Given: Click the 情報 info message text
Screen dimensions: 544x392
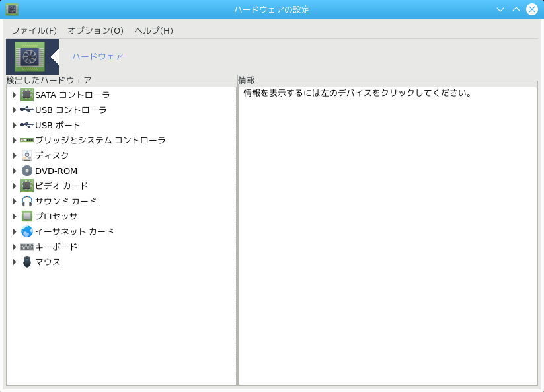Looking at the screenshot, I should pos(358,93).
